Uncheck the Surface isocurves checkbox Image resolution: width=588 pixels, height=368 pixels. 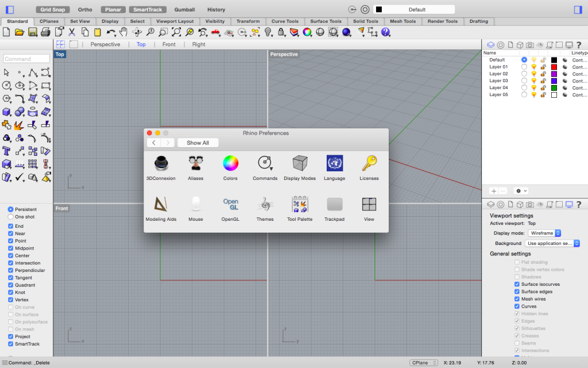(x=517, y=284)
